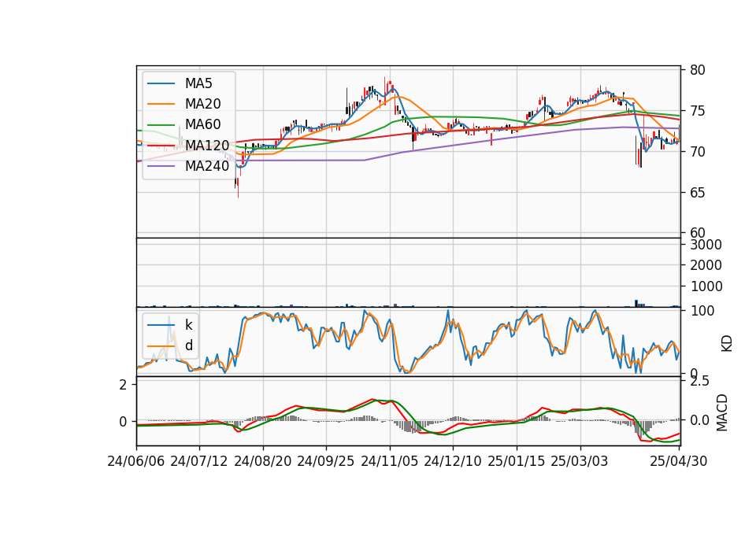Click the MA20 legend label
Screen dimensions: 756x543
203,104
